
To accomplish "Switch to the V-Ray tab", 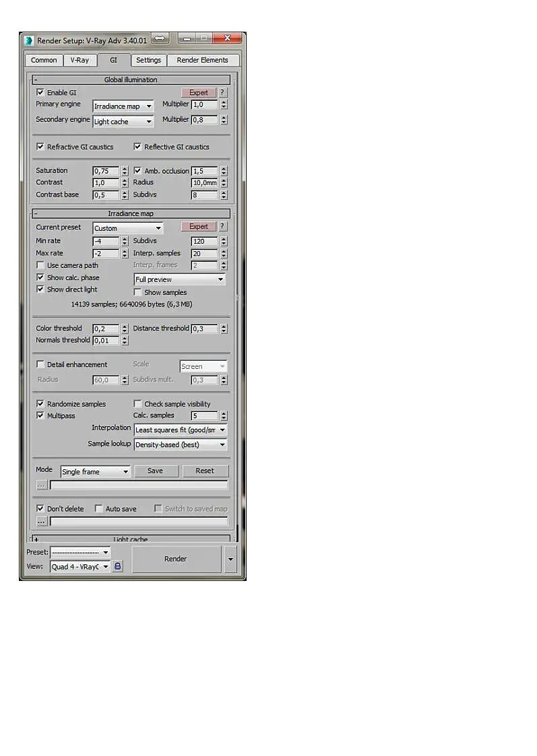I will [80, 61].
